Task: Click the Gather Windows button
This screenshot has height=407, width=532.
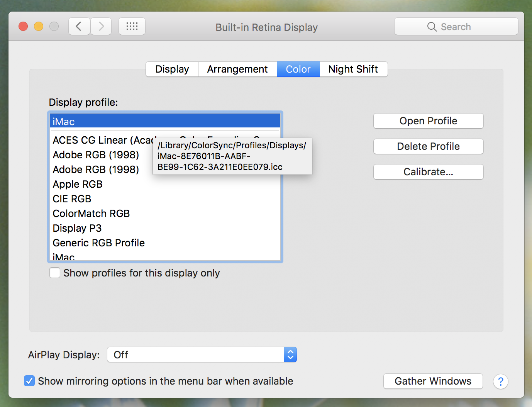Action: point(433,381)
